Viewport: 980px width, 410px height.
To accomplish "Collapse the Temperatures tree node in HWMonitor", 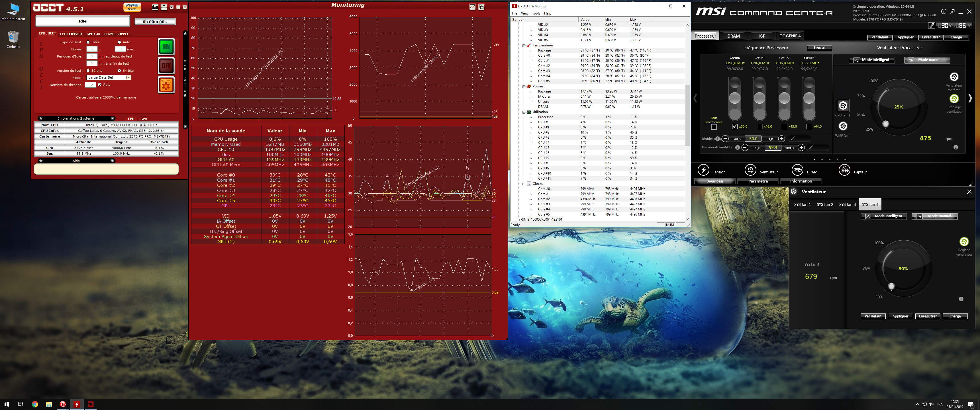I will click(x=524, y=46).
